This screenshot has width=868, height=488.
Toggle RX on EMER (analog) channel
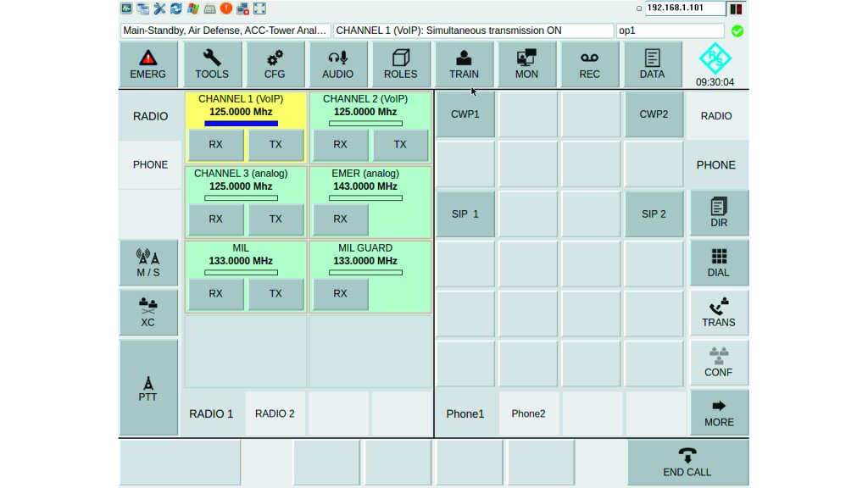coord(341,219)
